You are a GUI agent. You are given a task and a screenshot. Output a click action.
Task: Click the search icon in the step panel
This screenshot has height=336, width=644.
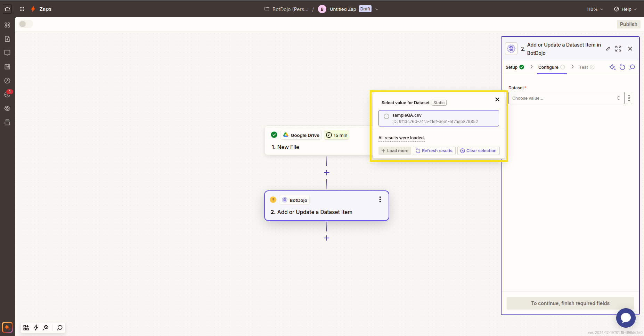[x=632, y=67]
